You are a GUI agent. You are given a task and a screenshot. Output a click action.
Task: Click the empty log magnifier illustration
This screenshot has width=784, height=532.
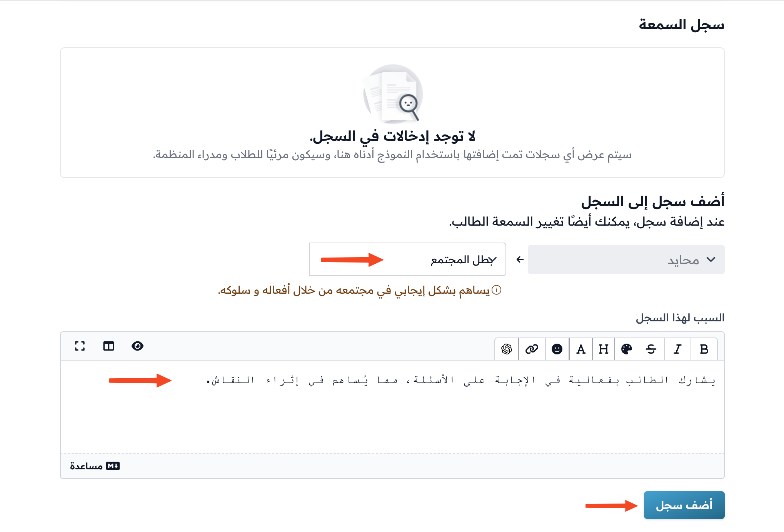pyautogui.click(x=393, y=93)
